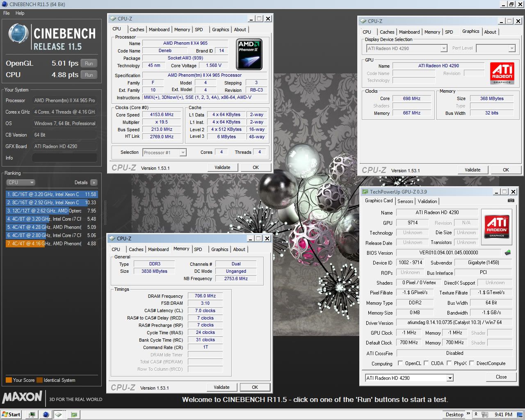Toggle the CUDA checkbox
525x420 pixels.
pos(426,363)
